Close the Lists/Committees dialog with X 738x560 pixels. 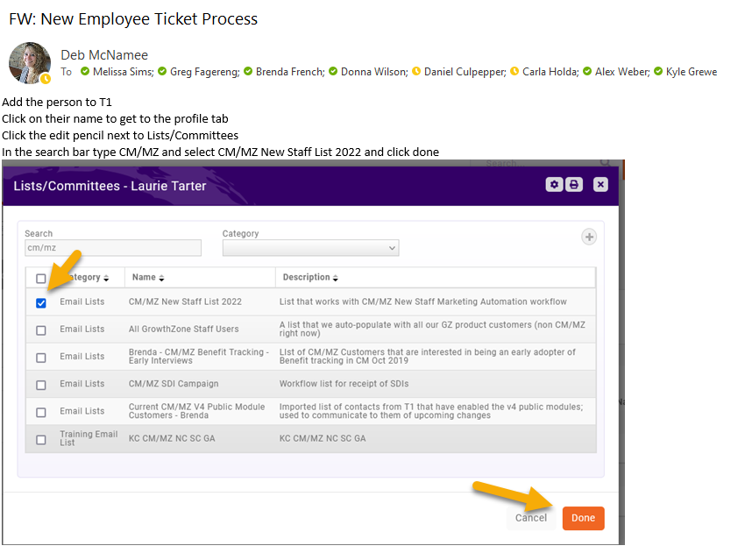click(x=600, y=185)
